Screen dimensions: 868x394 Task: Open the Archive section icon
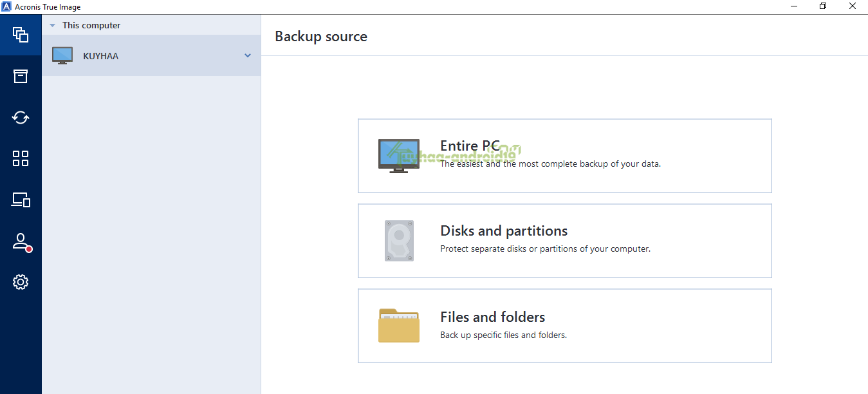pos(21,76)
